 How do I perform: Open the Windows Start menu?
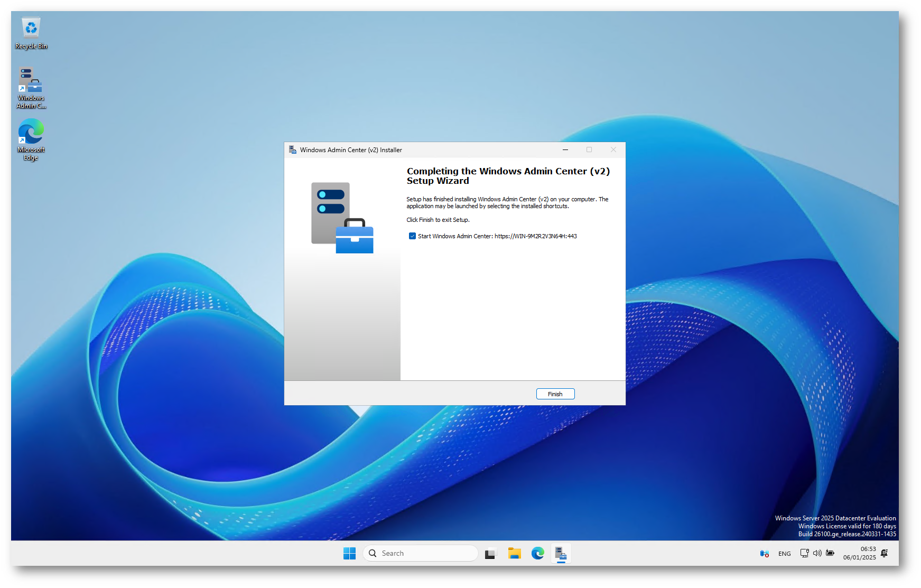tap(349, 553)
